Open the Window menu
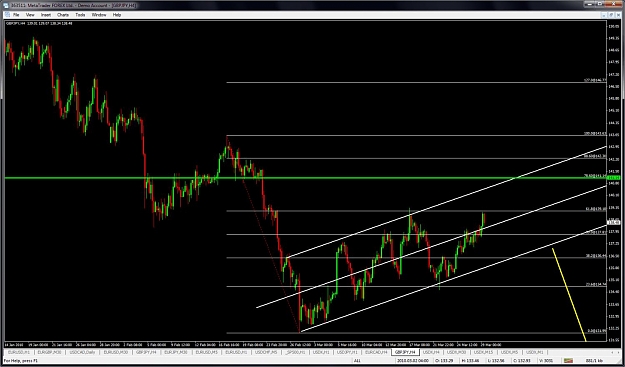 99,15
